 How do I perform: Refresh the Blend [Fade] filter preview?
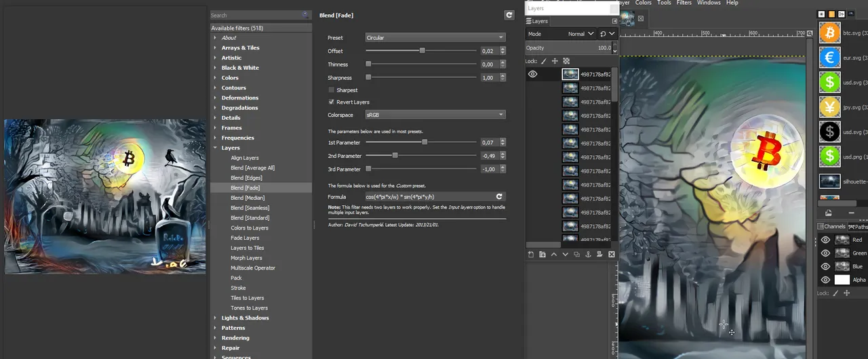[509, 15]
